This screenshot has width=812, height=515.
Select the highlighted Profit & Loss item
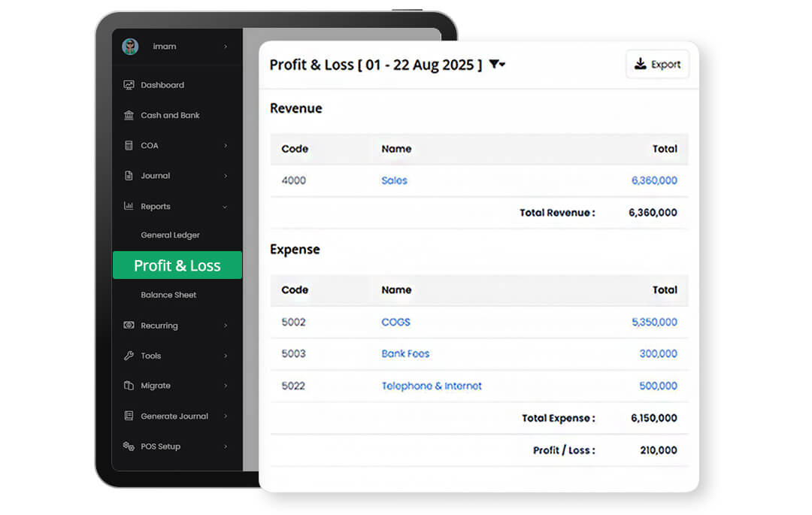177,265
